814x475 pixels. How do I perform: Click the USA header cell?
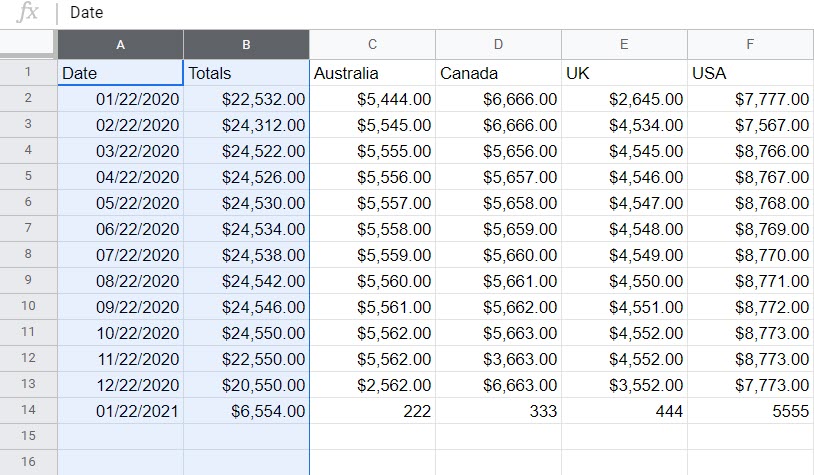pos(750,73)
